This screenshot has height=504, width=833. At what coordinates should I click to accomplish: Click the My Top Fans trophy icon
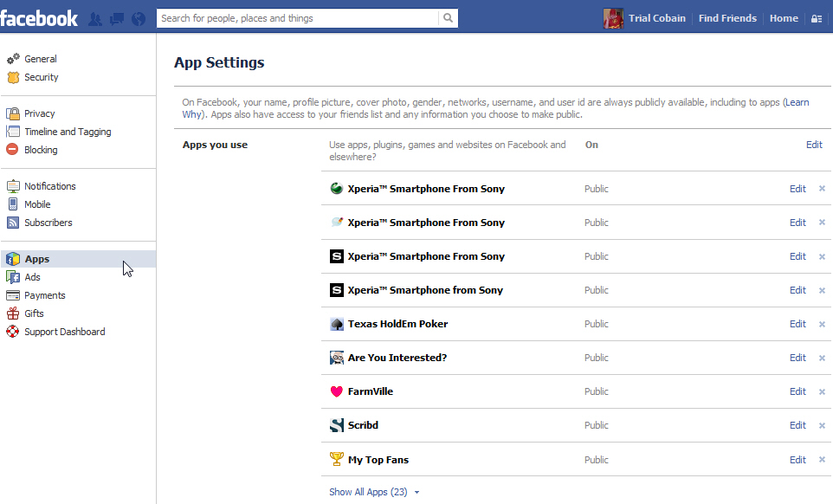[337, 460]
